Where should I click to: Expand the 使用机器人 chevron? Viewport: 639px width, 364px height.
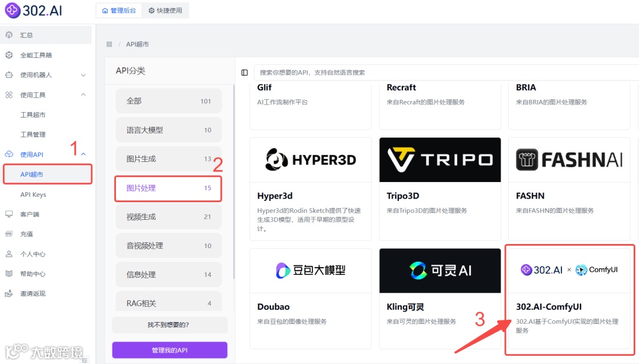83,75
